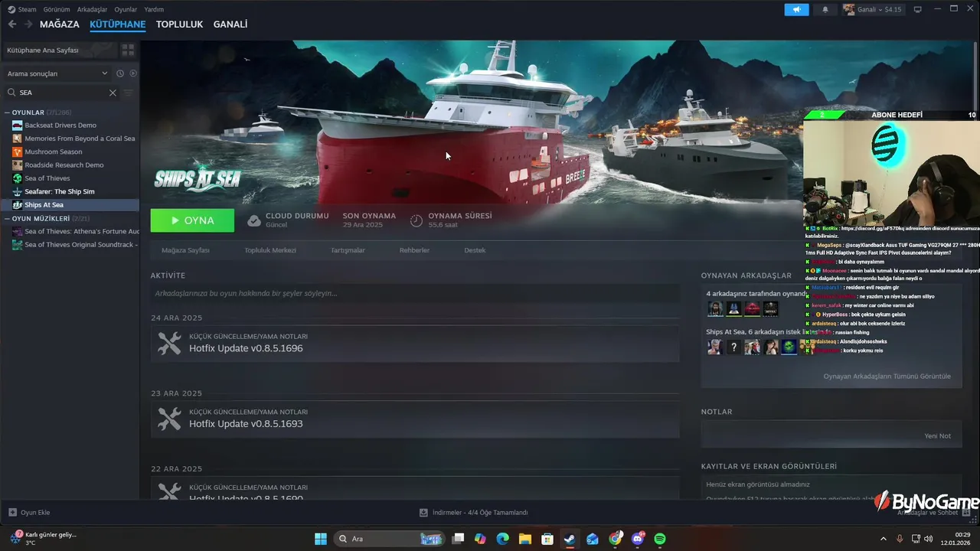980x551 pixels.
Task: Click the cloud status icon
Action: [254, 220]
